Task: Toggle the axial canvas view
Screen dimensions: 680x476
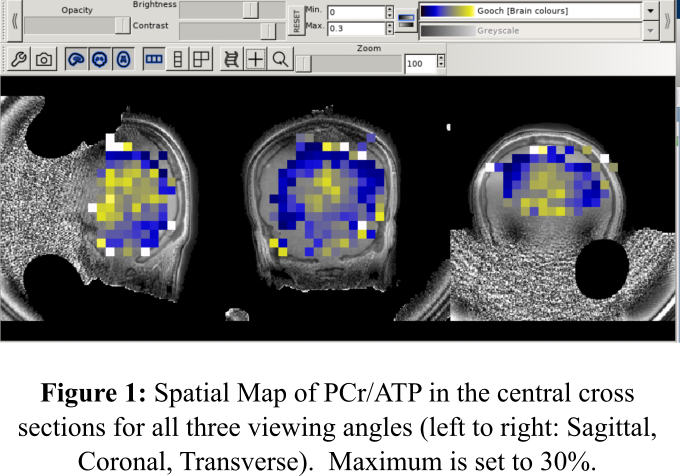Action: pos(122,60)
